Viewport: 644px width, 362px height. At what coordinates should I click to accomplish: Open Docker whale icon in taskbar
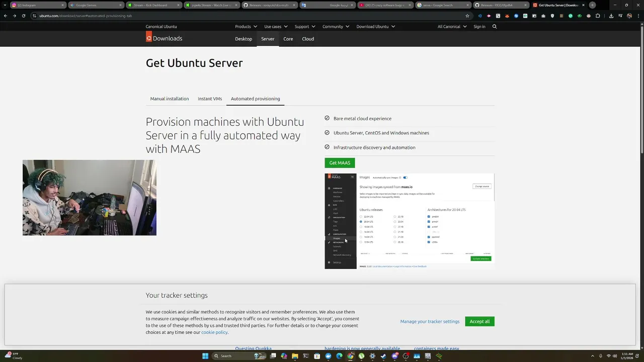pos(328,356)
